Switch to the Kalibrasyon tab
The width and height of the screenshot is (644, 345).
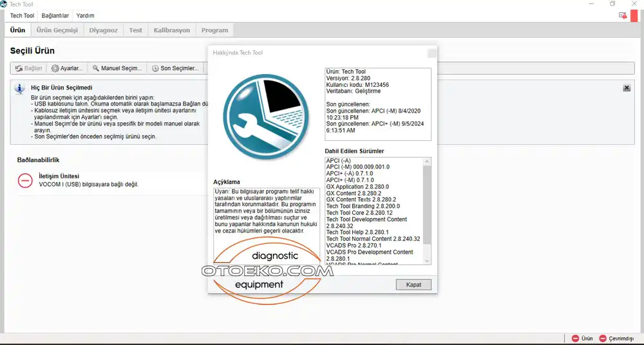171,30
